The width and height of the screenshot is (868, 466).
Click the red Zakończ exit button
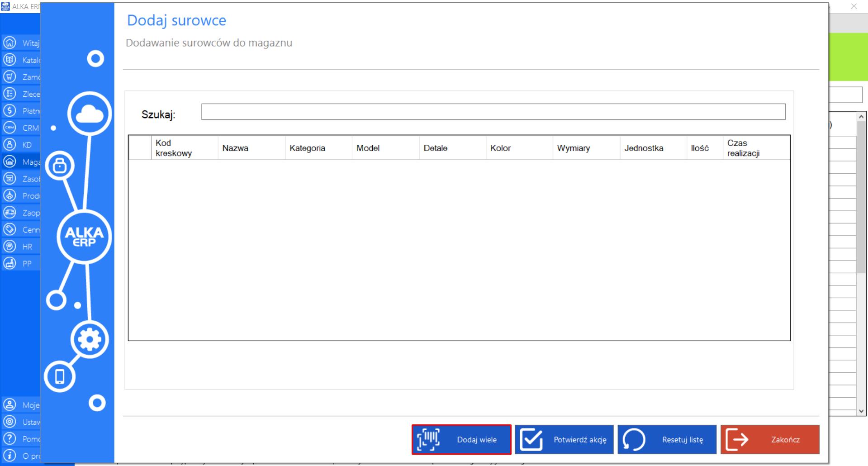click(x=770, y=439)
